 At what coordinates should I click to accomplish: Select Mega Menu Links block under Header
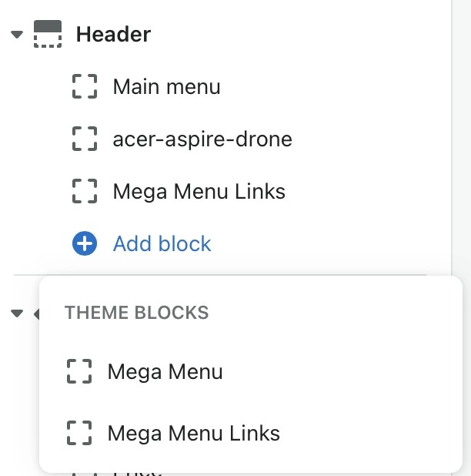(199, 191)
